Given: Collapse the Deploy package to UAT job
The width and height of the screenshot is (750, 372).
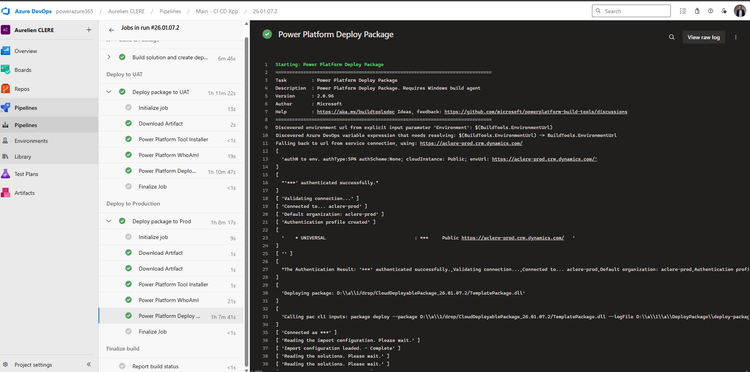Looking at the screenshot, I should (109, 92).
